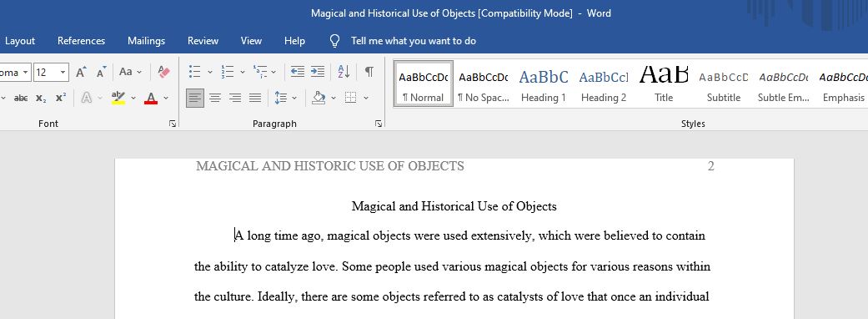Click the Tell me lightbulb icon

(335, 41)
